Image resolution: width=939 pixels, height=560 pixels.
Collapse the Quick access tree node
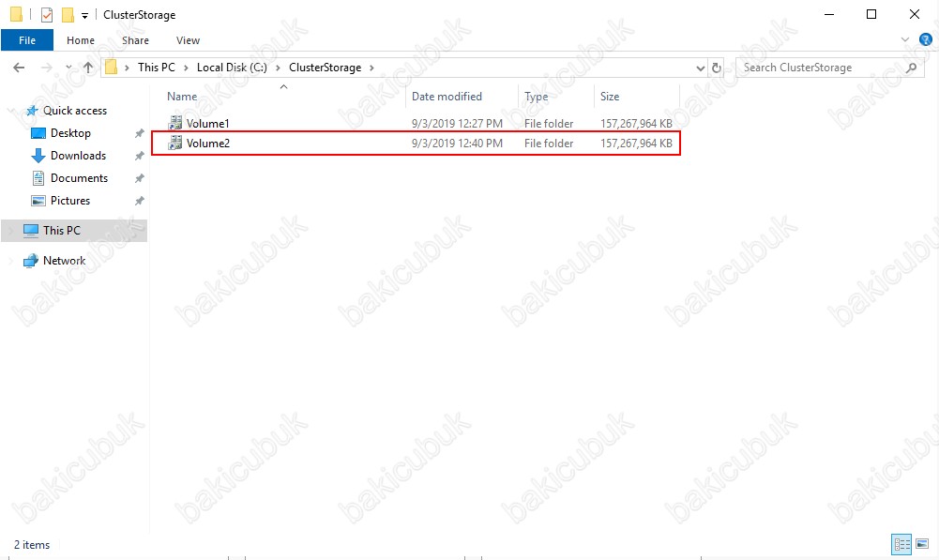click(11, 111)
